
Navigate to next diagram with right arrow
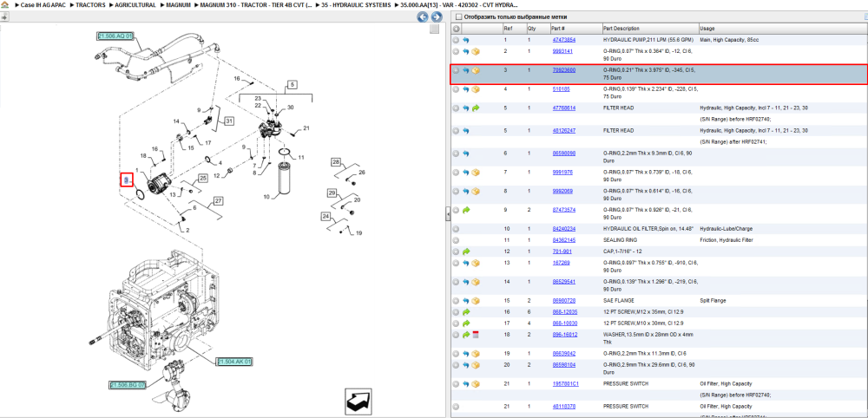pos(436,17)
